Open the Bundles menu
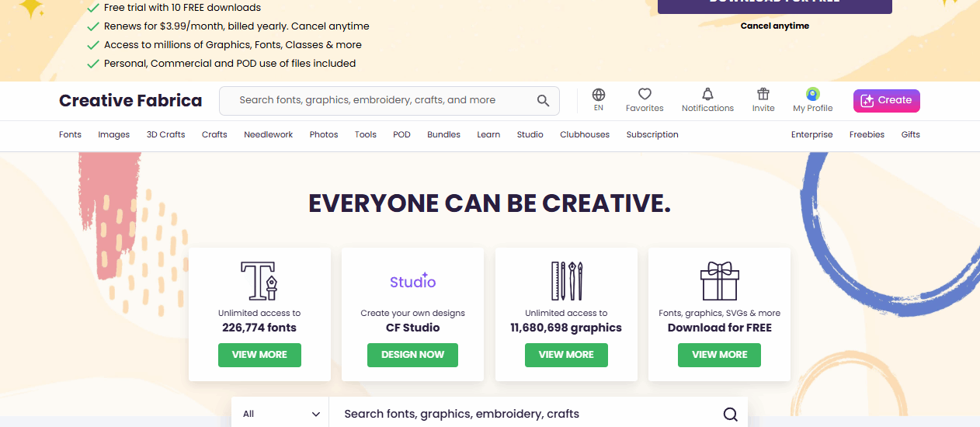The image size is (980, 427). [x=443, y=134]
